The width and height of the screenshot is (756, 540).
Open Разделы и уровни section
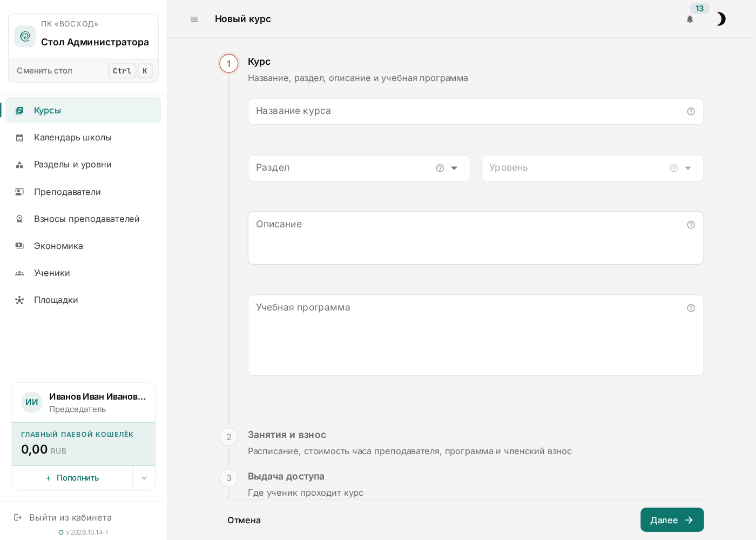(84, 165)
